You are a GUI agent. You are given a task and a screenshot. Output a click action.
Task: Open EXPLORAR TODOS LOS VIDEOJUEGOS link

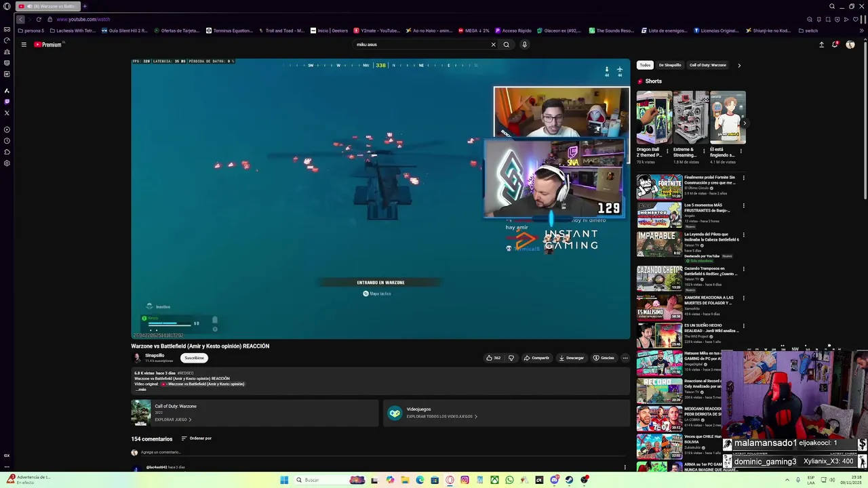pyautogui.click(x=442, y=417)
